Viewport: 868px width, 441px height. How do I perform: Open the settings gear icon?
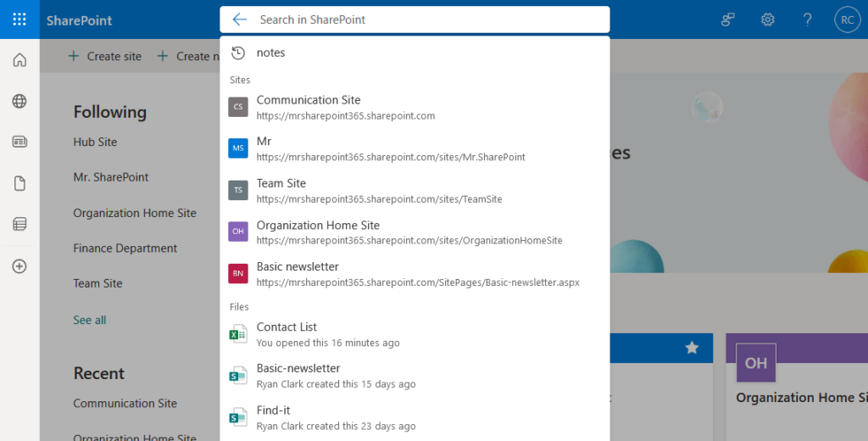point(767,20)
